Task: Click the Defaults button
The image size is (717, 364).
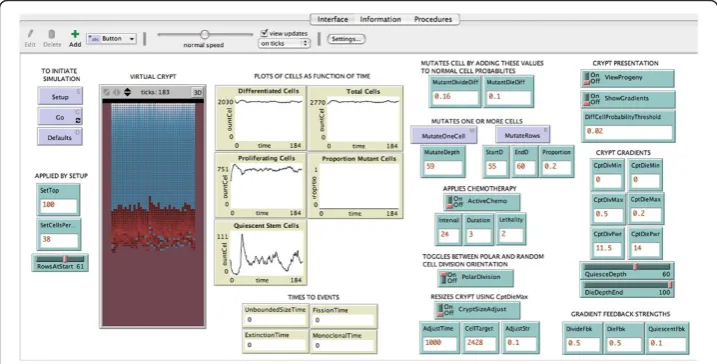Action: (x=60, y=137)
